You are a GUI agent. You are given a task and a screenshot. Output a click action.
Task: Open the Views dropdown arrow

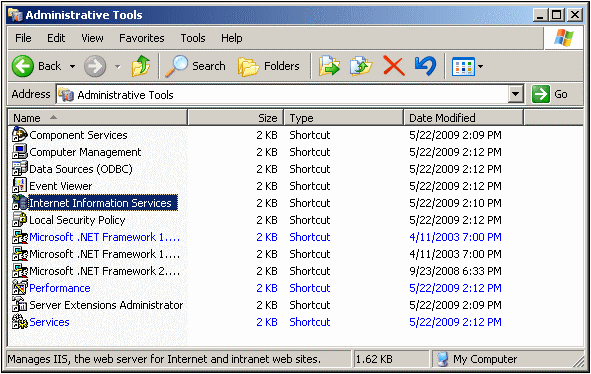480,67
